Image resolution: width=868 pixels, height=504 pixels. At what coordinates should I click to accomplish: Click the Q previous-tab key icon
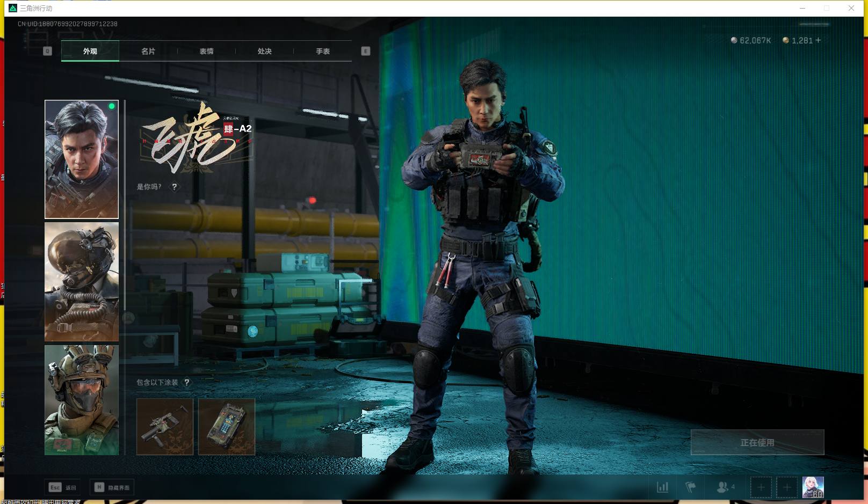coord(47,51)
